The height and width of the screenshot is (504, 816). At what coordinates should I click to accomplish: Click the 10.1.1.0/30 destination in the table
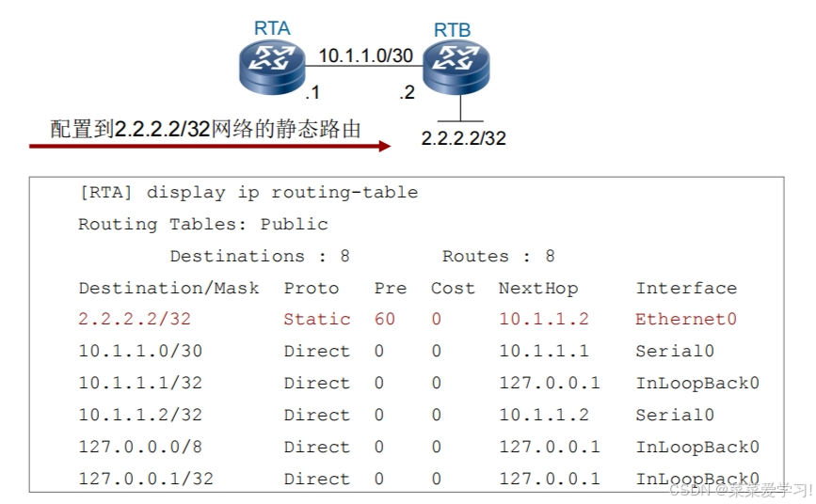140,352
